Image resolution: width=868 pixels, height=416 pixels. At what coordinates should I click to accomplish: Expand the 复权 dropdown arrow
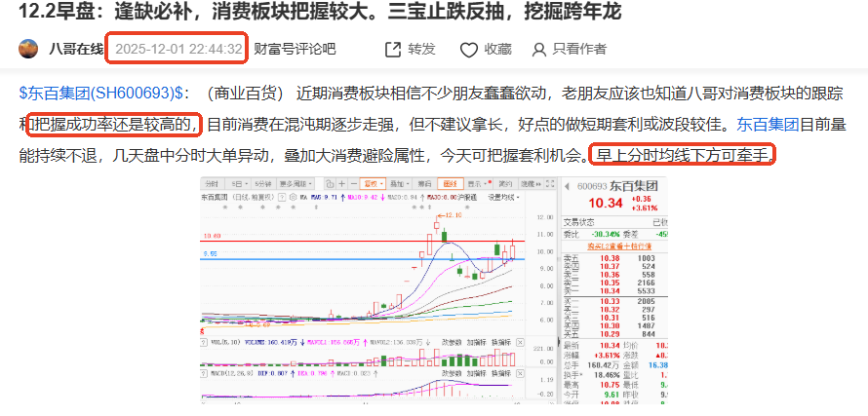(382, 184)
